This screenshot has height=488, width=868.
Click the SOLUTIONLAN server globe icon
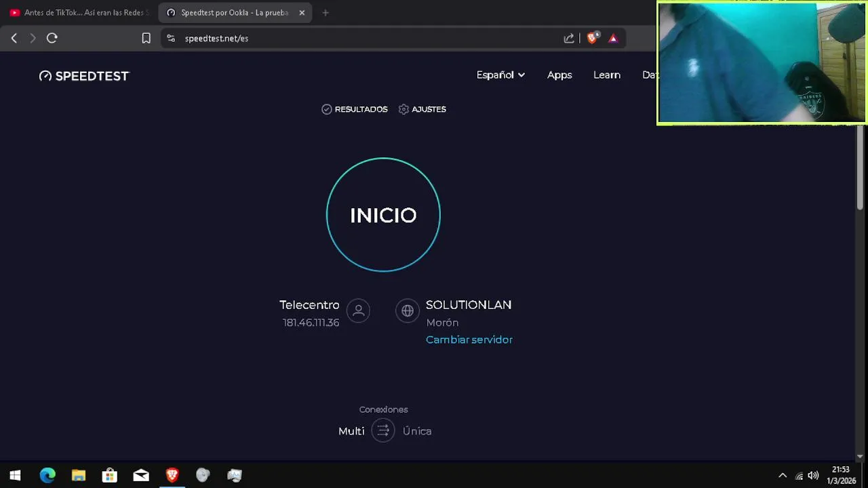point(408,310)
